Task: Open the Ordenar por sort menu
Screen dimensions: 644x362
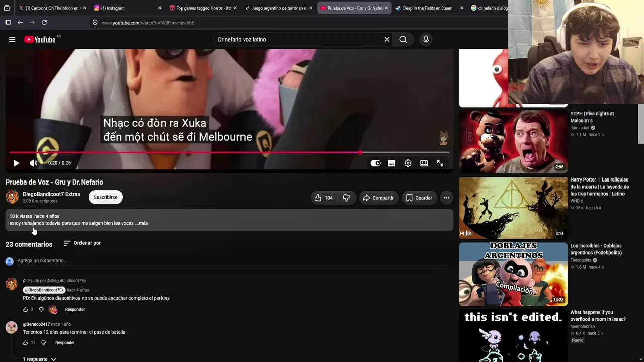Action: [82, 243]
